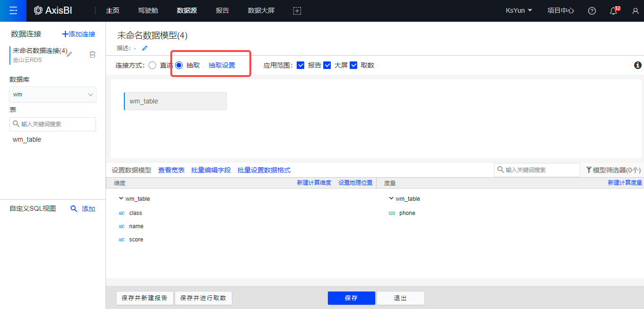Click the blue 保存 button
The image size is (644, 309).
coord(351,298)
